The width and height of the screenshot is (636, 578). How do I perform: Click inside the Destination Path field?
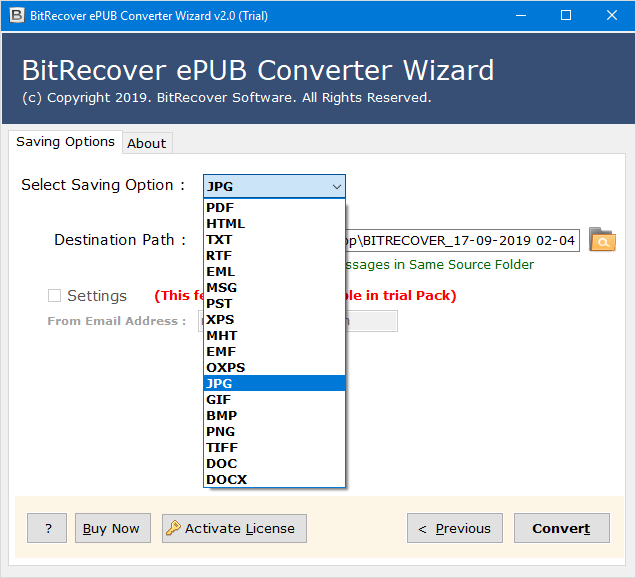pos(462,241)
